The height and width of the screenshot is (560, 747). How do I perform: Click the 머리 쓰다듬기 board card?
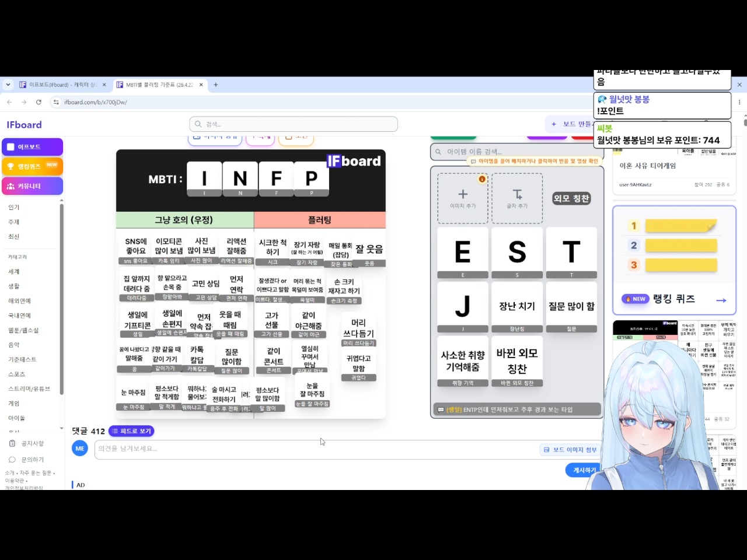358,330
